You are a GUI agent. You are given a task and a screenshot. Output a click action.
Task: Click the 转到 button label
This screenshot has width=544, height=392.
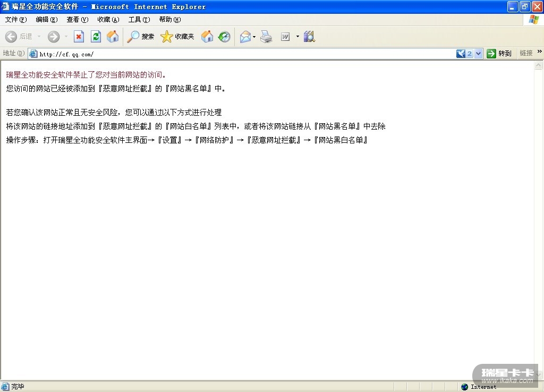(505, 54)
